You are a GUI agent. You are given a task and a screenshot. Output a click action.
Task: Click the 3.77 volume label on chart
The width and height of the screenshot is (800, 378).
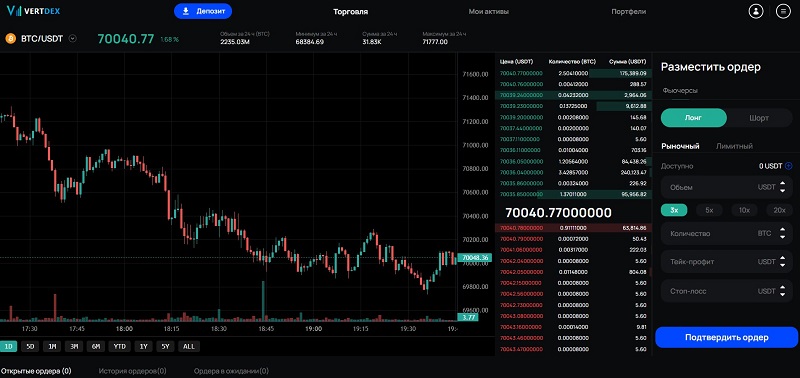tap(467, 317)
